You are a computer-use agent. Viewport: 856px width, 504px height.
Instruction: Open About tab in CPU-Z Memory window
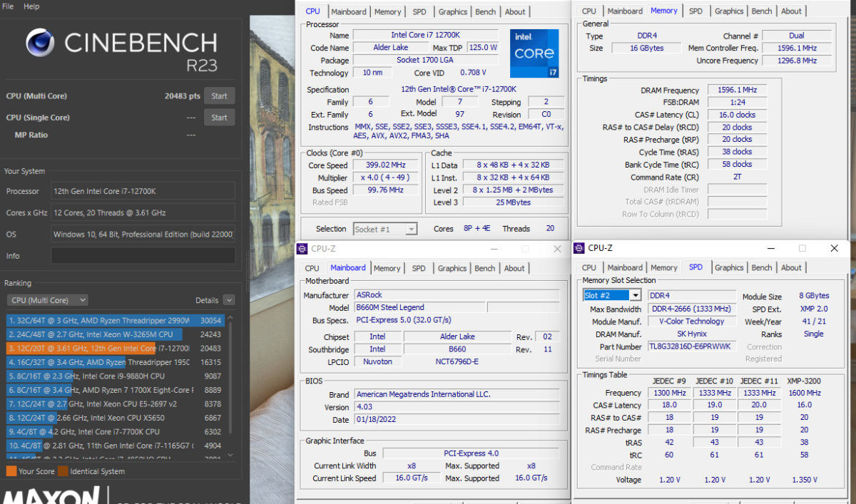pyautogui.click(x=791, y=11)
